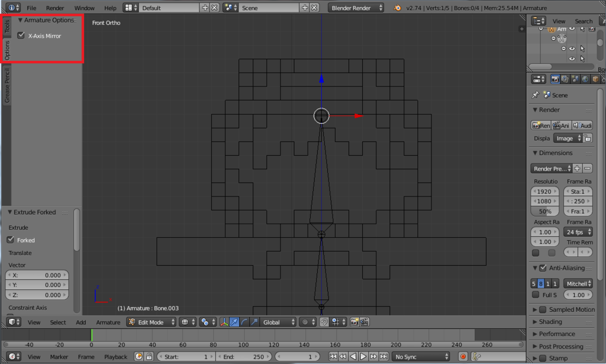
Task: Collapse the Dimensions panel
Action: [535, 153]
